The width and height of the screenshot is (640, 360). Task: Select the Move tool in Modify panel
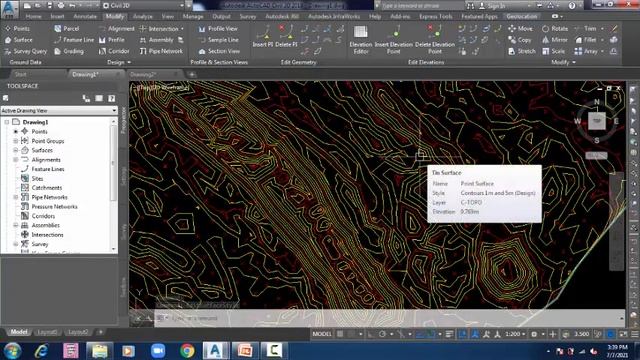tap(520, 29)
